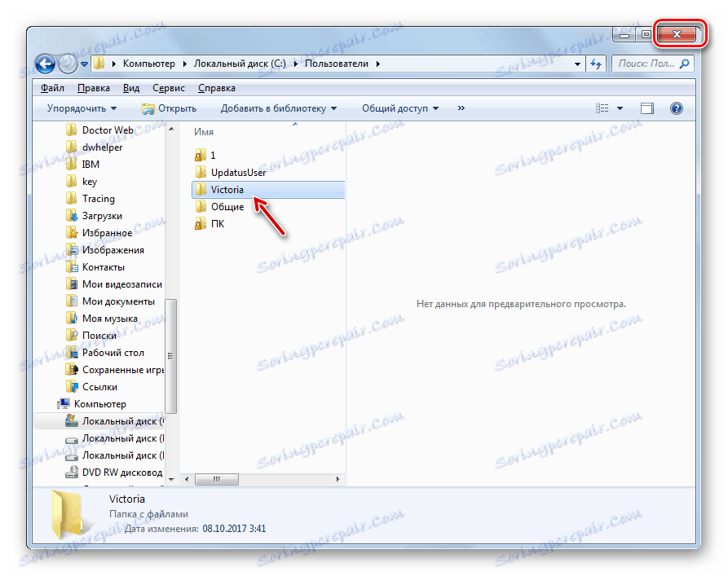Click file list scroll left arrow
The width and height of the screenshot is (728, 576).
tap(187, 479)
